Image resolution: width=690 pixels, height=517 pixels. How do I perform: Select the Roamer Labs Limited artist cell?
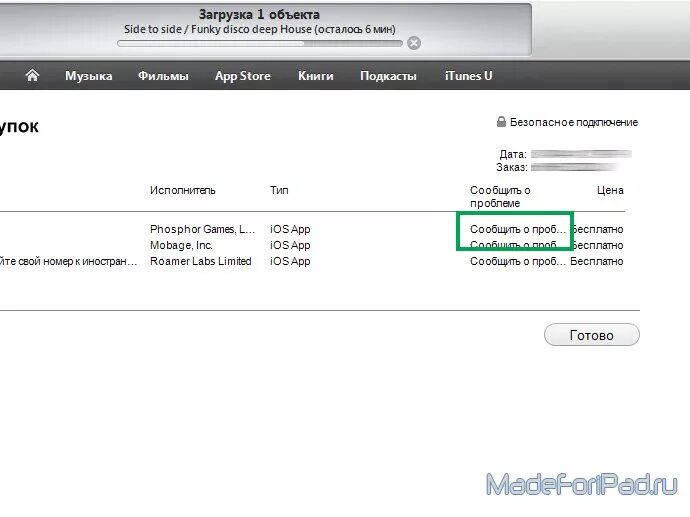pos(201,261)
